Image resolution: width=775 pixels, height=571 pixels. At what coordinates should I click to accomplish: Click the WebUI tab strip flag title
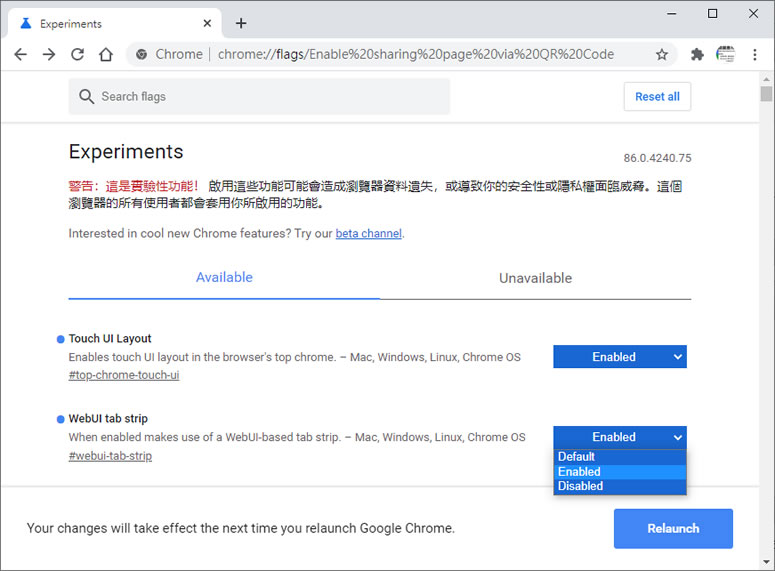tap(108, 419)
